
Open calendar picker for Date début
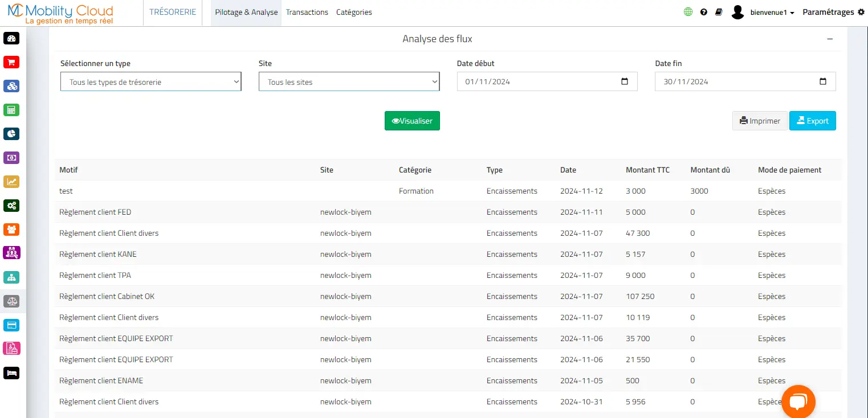click(625, 81)
